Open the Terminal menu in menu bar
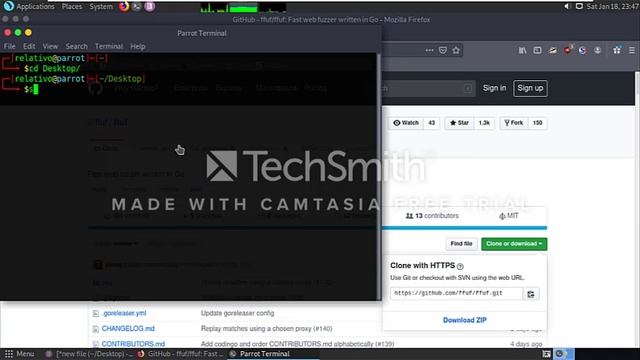 coord(109,46)
